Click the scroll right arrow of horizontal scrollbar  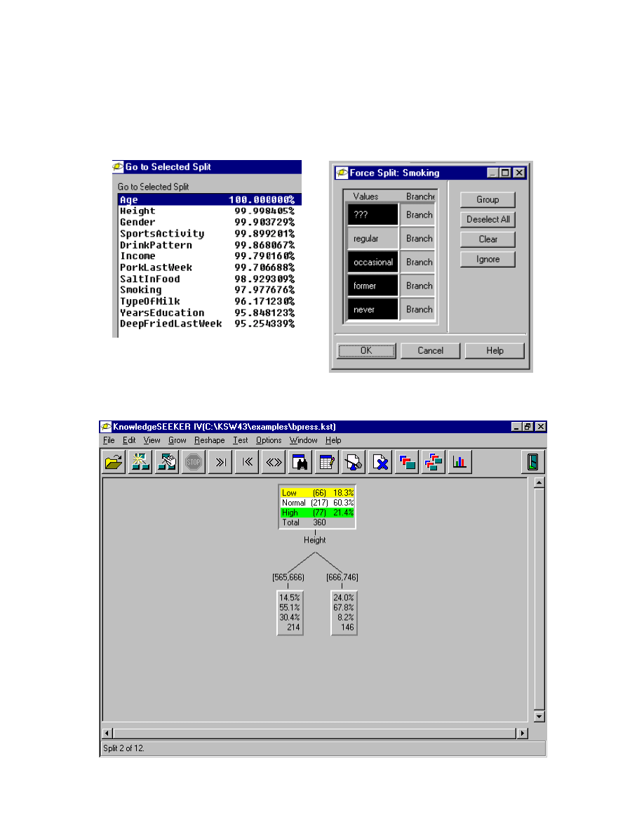tap(522, 733)
